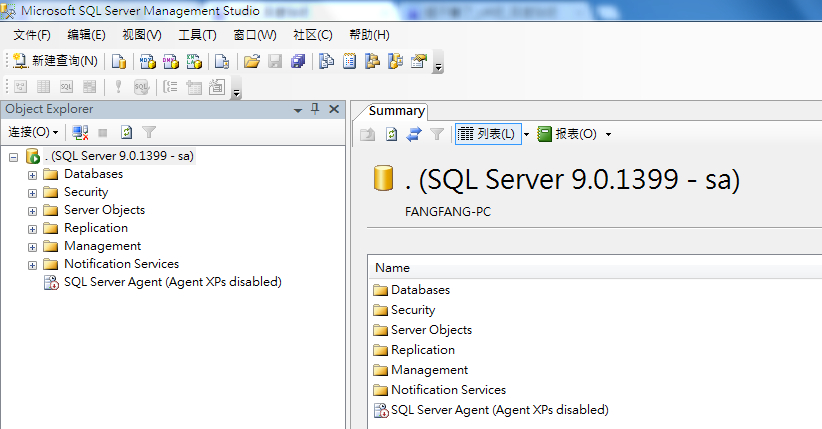The image size is (822, 429).
Task: Open 编辑(E) menu
Action: (x=86, y=35)
